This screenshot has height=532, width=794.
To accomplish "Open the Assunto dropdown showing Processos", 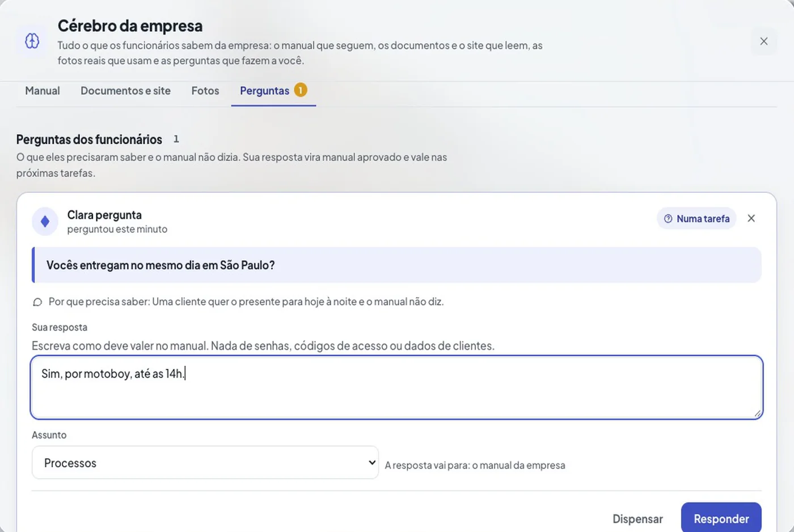I will [x=205, y=463].
